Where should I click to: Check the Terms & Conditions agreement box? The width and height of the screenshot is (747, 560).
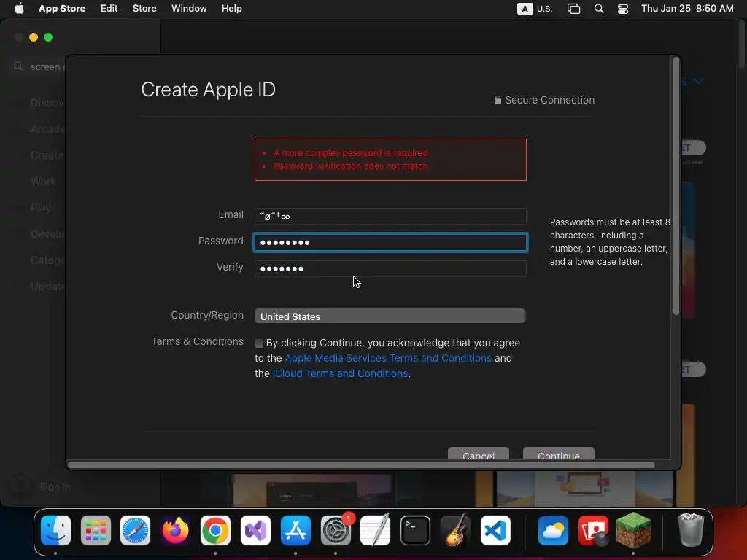[x=259, y=343]
